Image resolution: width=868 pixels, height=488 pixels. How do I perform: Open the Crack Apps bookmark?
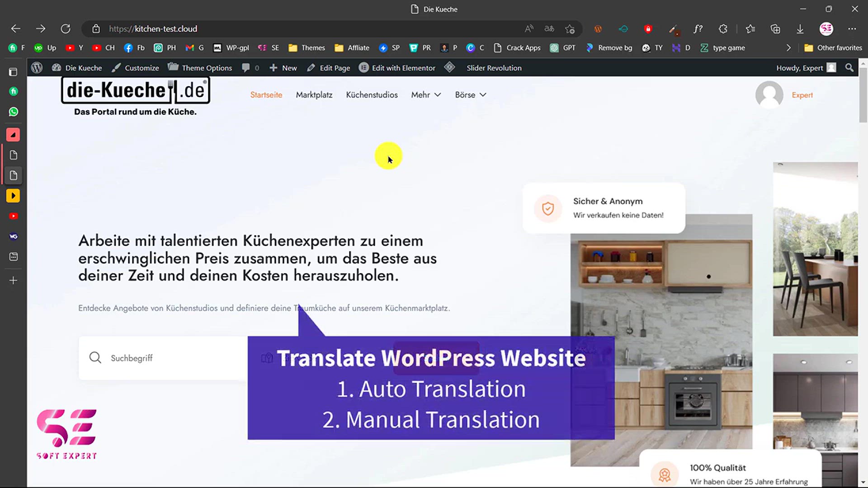pos(517,48)
